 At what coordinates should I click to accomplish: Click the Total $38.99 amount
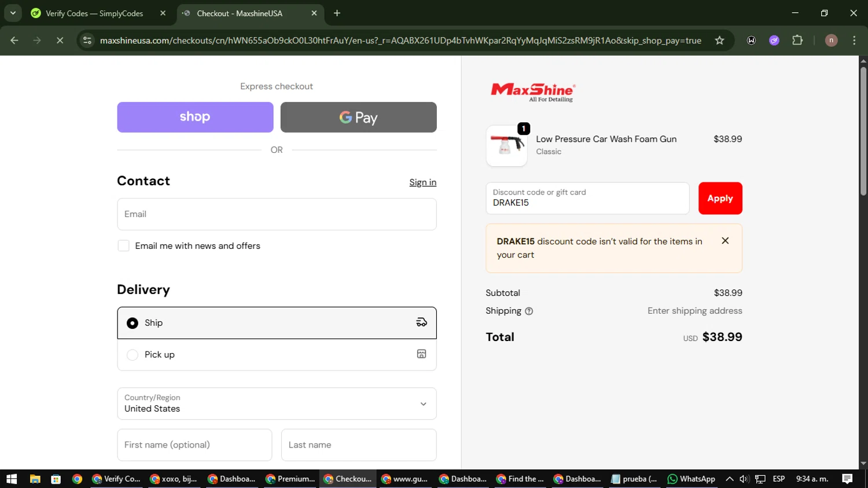[722, 337]
